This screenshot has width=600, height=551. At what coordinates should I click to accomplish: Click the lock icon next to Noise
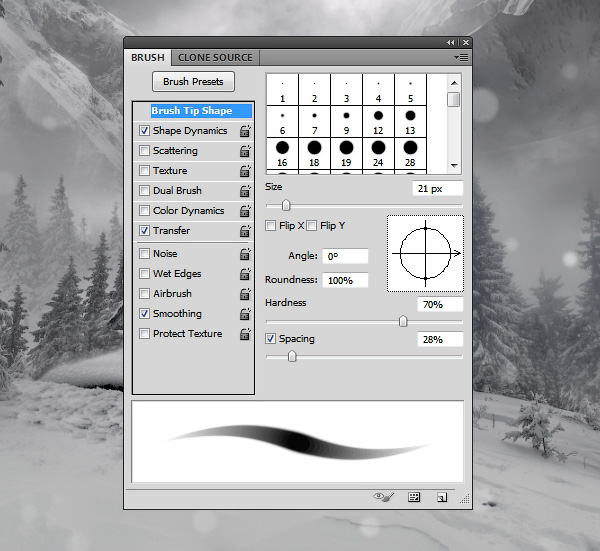tap(245, 254)
